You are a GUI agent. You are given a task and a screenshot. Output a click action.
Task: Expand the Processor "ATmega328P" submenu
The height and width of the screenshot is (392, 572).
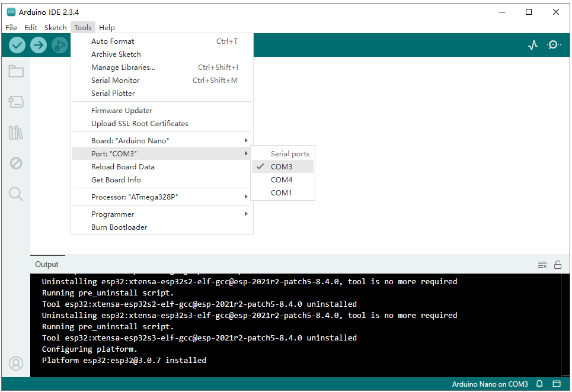pos(162,197)
